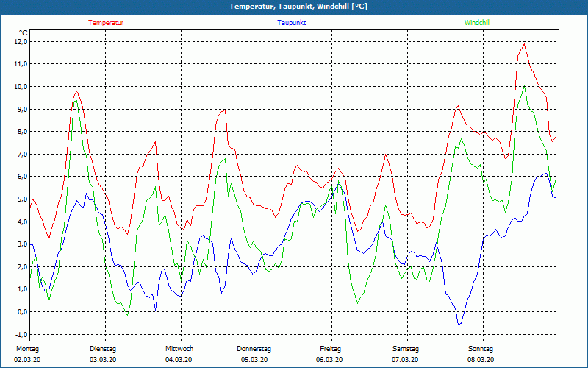Click the 12,0 y-axis value
Screen dimensions: 588x368
(21, 42)
